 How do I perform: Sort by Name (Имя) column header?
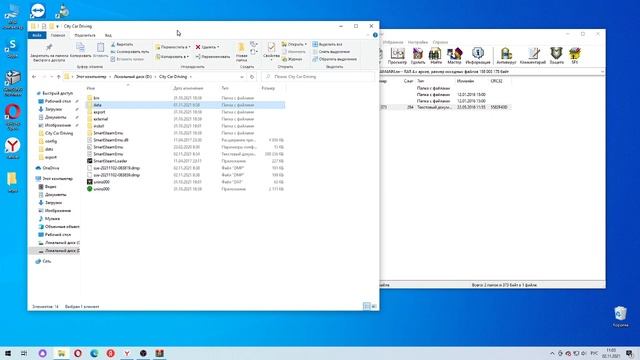[91, 88]
